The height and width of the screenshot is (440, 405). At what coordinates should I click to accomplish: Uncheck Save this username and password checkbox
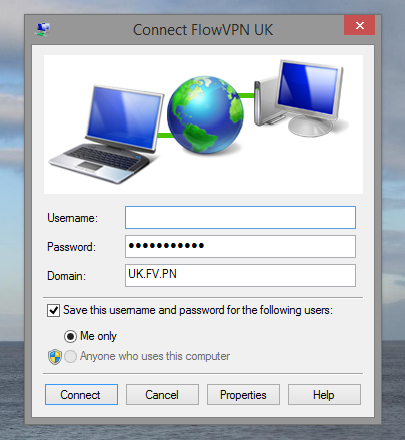point(53,310)
